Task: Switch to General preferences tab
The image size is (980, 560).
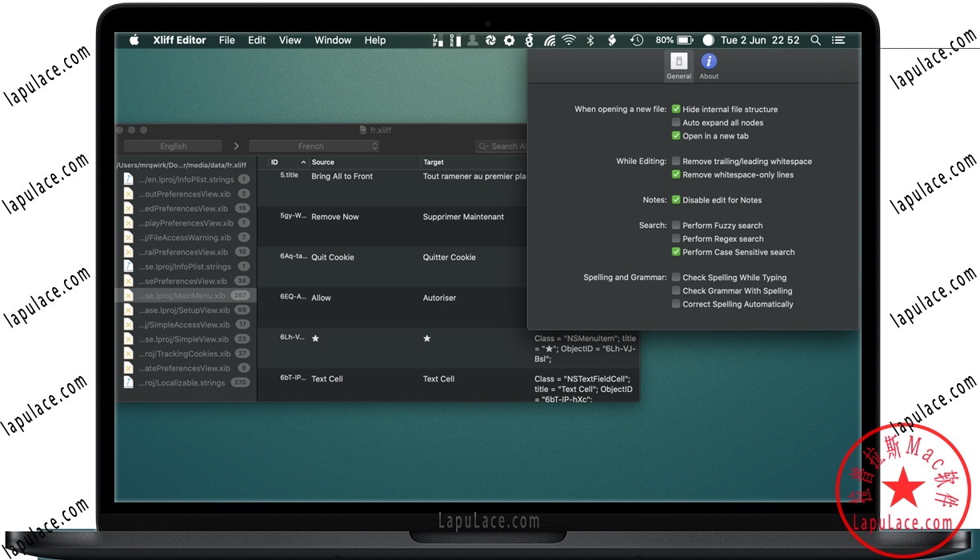Action: (x=678, y=66)
